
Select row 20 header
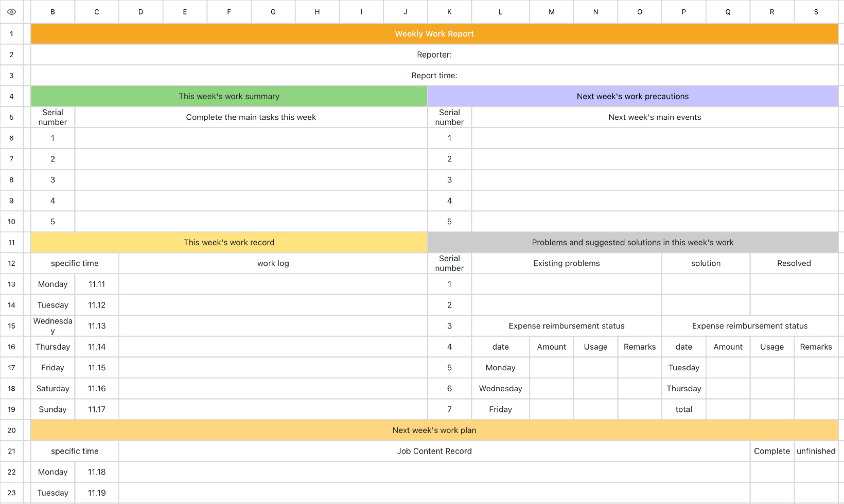(12, 430)
